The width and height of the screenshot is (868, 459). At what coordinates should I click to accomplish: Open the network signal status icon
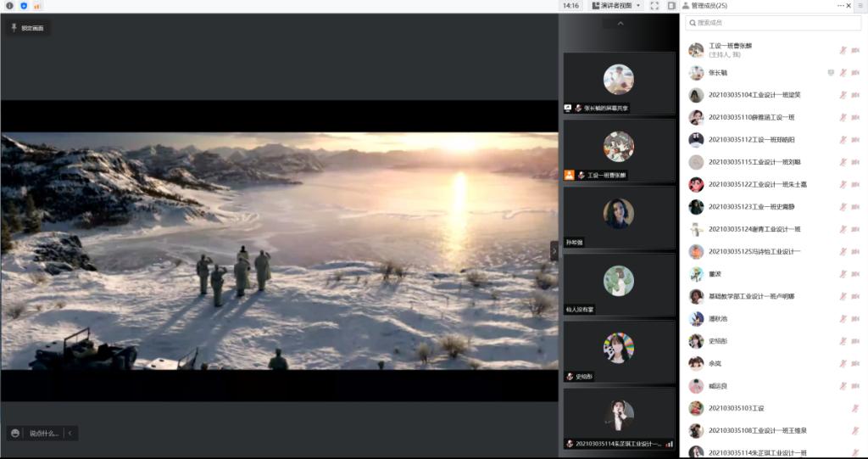(x=36, y=6)
